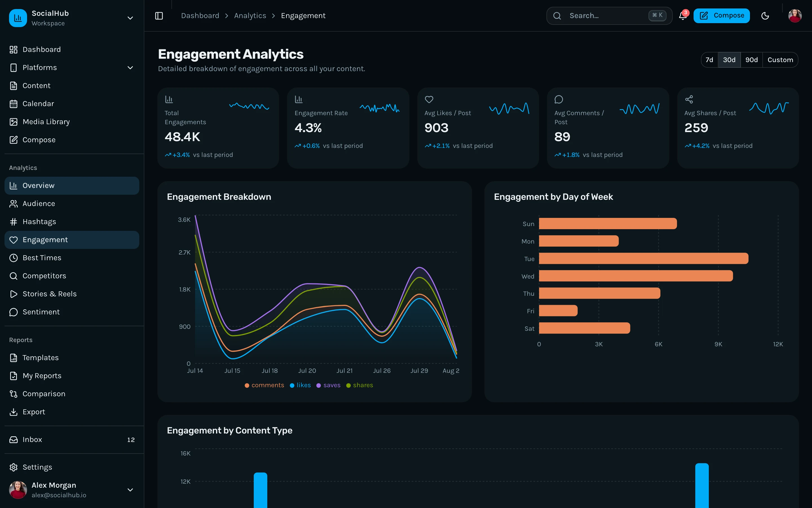
Task: Click the Best Times clock icon
Action: tap(14, 258)
